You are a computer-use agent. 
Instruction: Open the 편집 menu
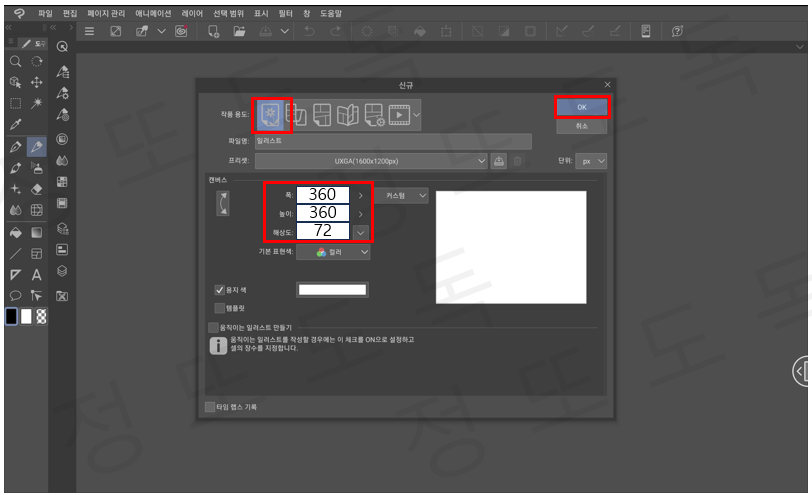tap(69, 13)
